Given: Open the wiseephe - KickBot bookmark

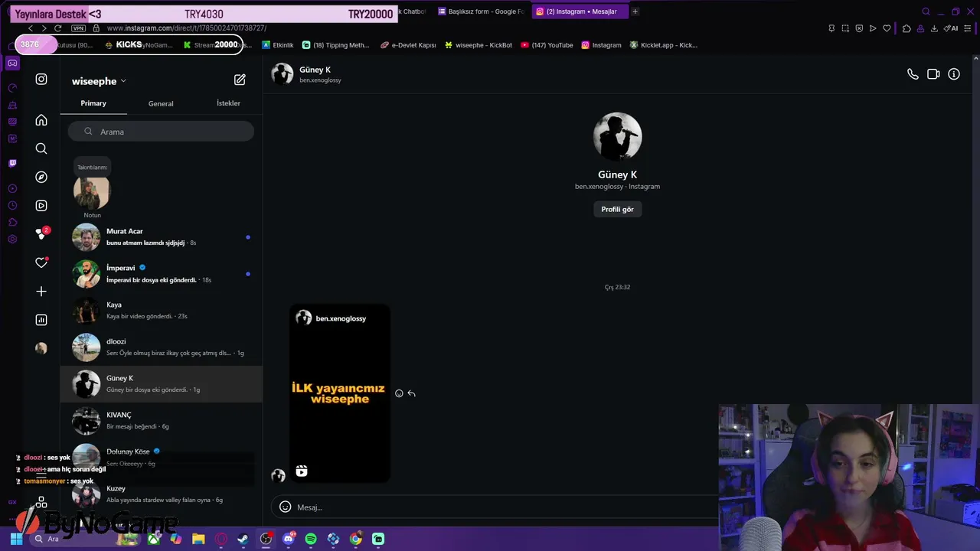Looking at the screenshot, I should click(478, 45).
